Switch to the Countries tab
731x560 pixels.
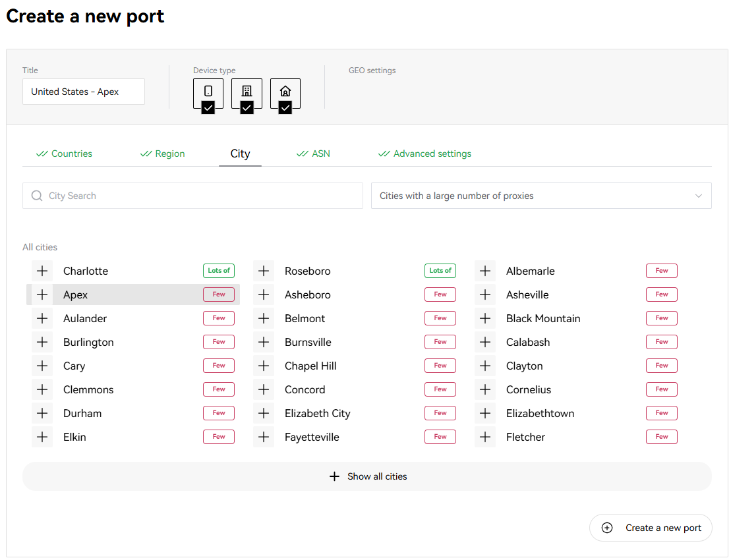(65, 154)
